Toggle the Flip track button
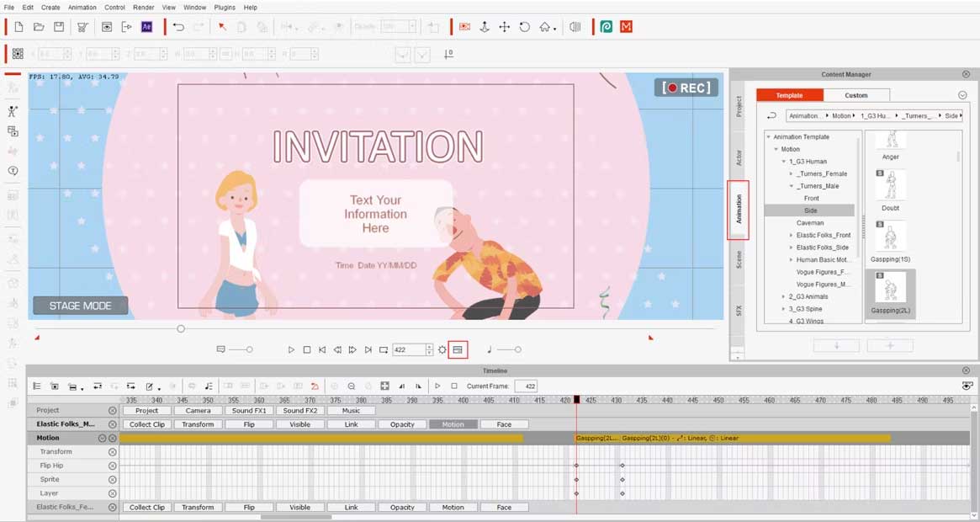Screen dimensions: 980x522 (x=249, y=423)
